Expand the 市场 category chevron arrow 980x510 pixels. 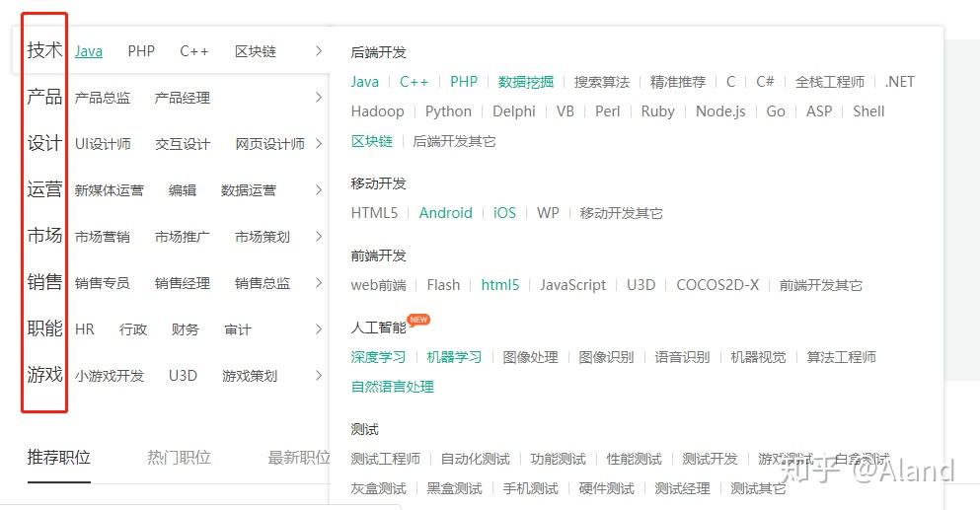pos(319,236)
